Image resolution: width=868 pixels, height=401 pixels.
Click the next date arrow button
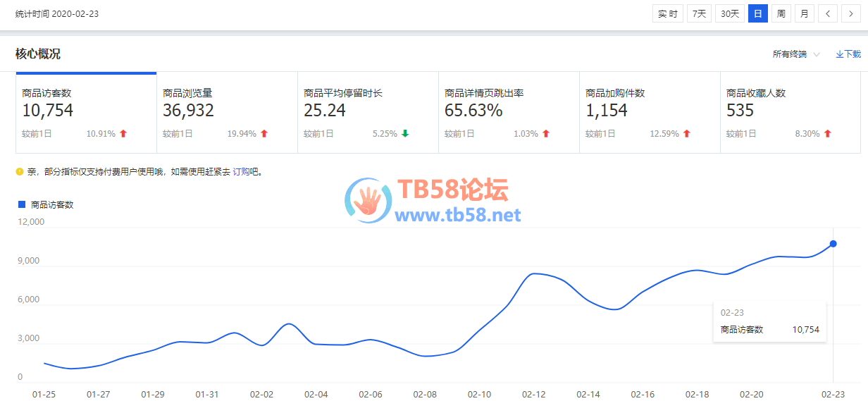[x=851, y=13]
